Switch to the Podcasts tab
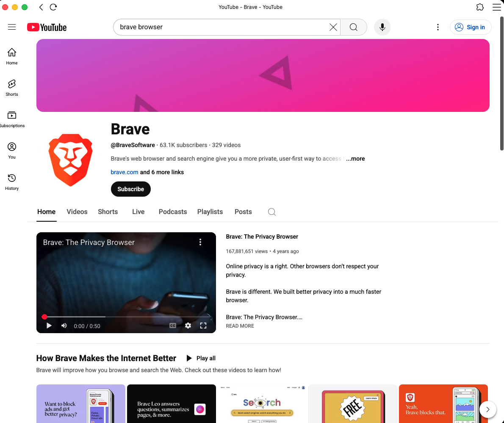 tap(173, 211)
